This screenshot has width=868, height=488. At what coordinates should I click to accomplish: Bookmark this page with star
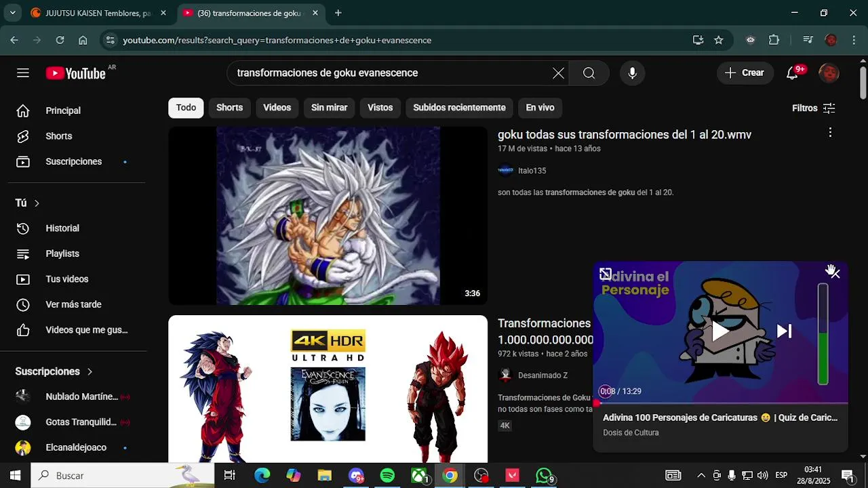coord(719,40)
